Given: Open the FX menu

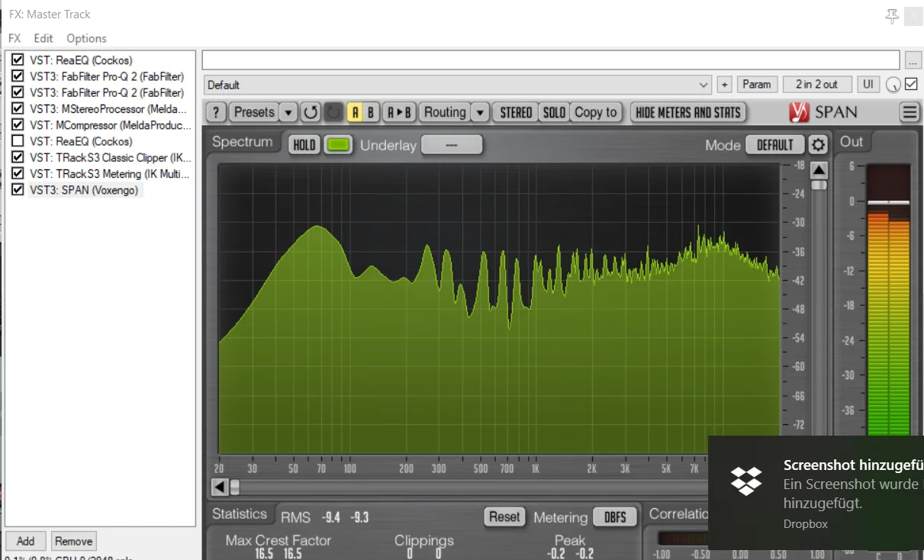Looking at the screenshot, I should click(14, 38).
